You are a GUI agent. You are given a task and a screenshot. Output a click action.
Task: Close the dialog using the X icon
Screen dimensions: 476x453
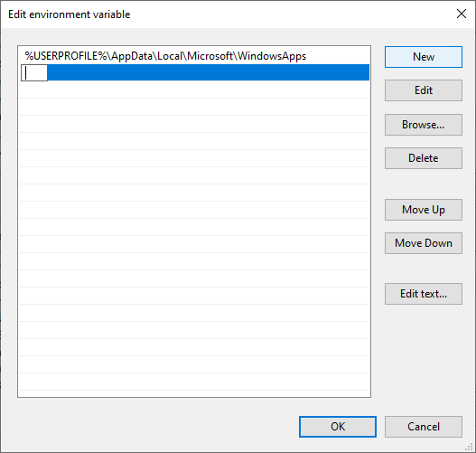point(462,14)
